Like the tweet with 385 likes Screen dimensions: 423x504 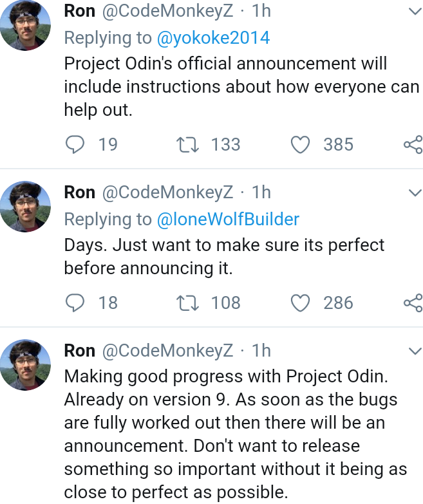pos(300,144)
